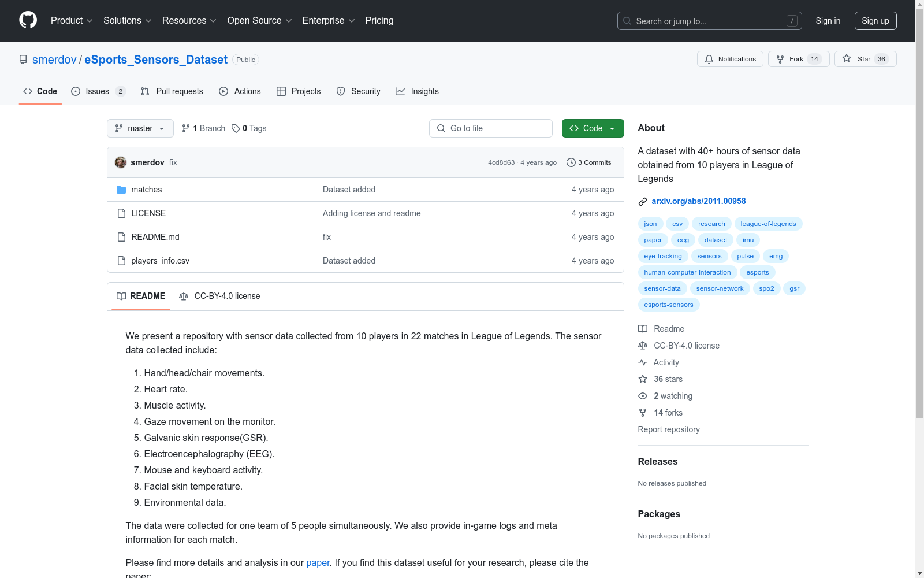Image resolution: width=924 pixels, height=578 pixels.
Task: Click the Notifications bell icon
Action: point(709,59)
